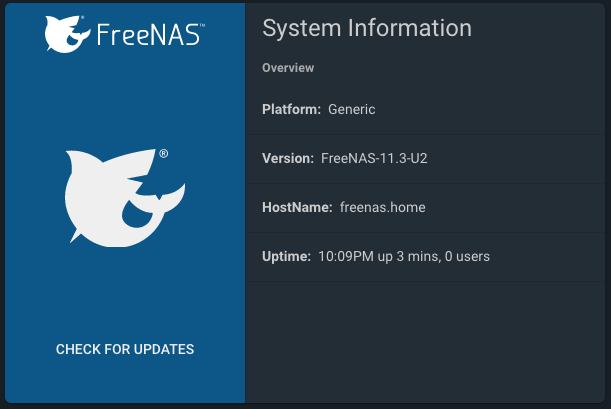Click the System Information title
The height and width of the screenshot is (409, 611).
[x=367, y=28]
